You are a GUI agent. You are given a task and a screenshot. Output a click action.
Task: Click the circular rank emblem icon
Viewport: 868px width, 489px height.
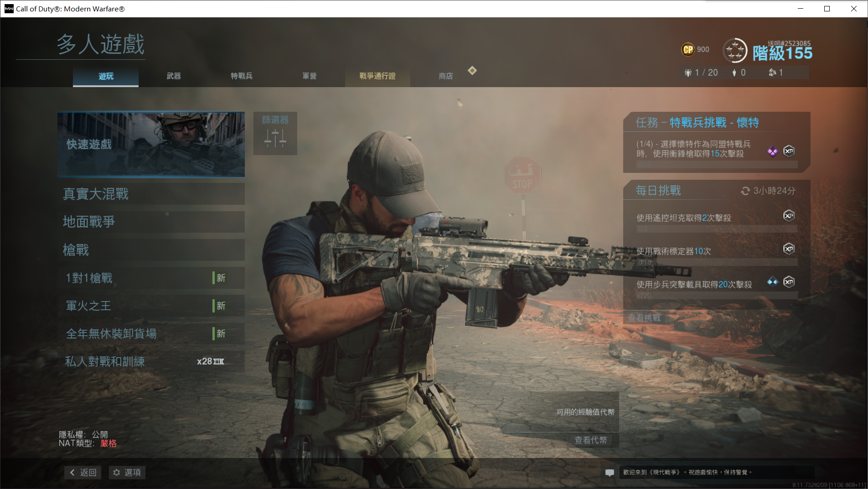(x=735, y=50)
